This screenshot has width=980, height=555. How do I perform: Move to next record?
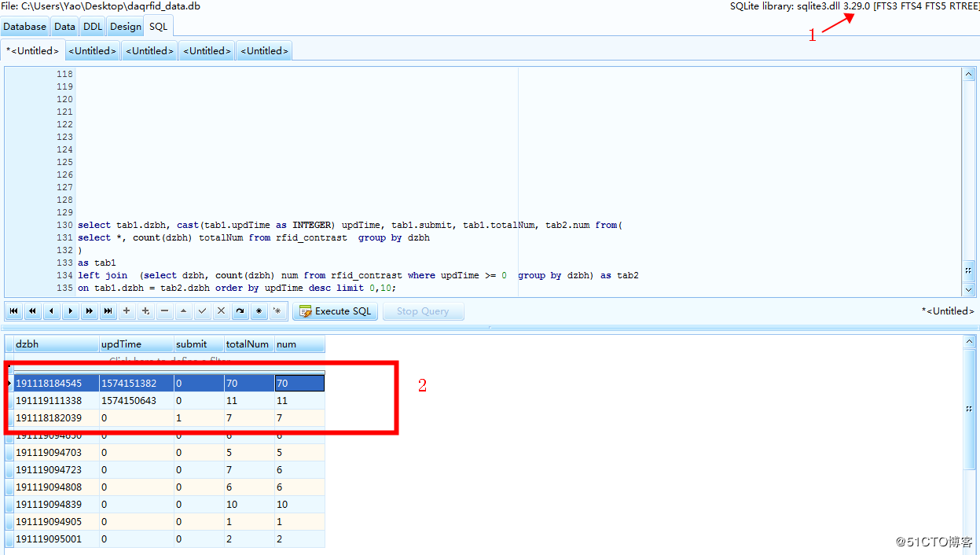point(71,311)
